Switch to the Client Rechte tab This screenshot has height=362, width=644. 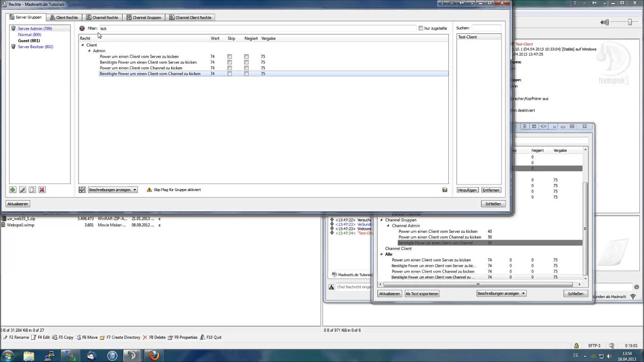[x=64, y=18]
